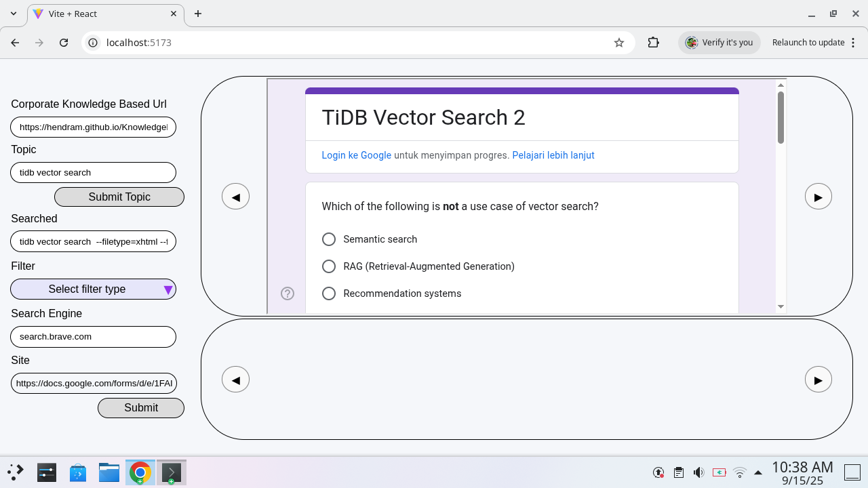View site information icon in address bar
Image resolution: width=868 pixels, height=488 pixels.
pyautogui.click(x=94, y=43)
